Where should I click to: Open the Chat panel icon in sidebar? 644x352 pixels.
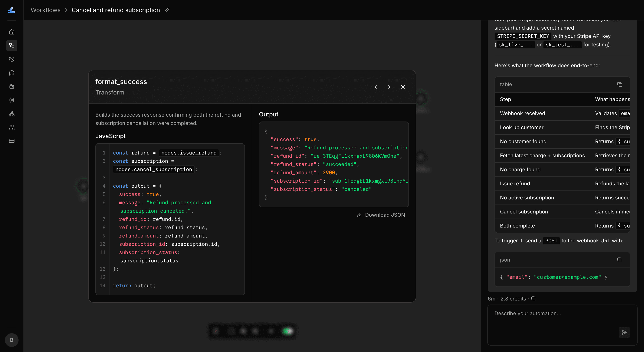click(x=11, y=73)
